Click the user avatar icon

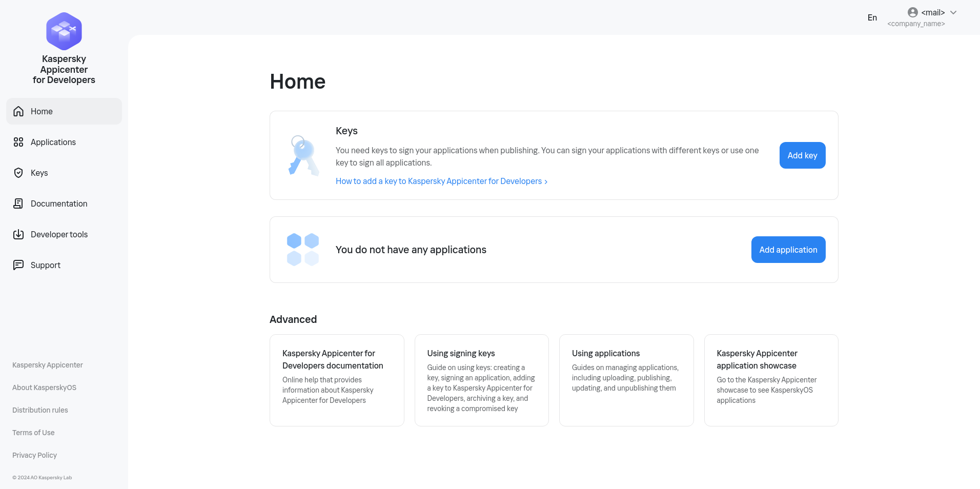pyautogui.click(x=912, y=12)
